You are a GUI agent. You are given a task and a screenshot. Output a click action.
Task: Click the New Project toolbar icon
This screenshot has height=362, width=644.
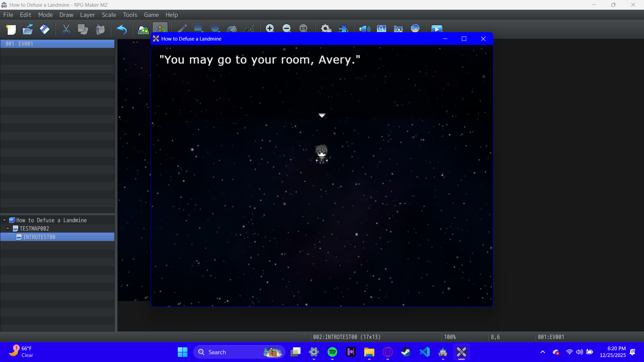point(11,29)
